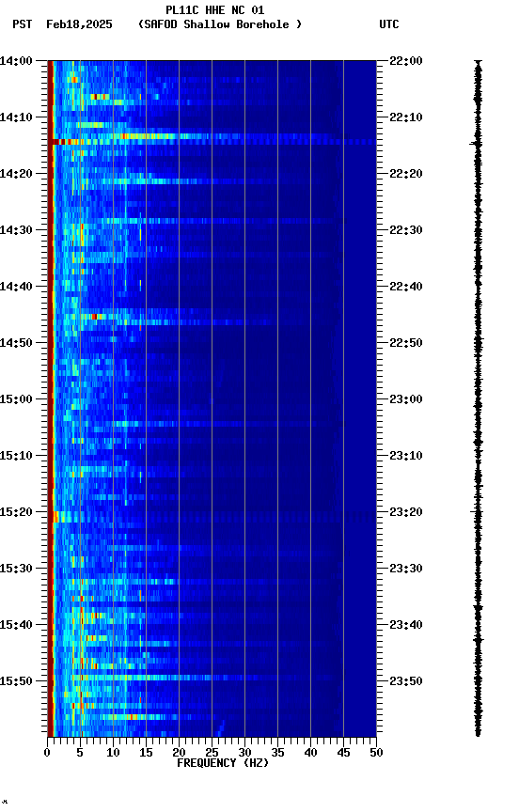Click the 25 Hz frequency tick label

coord(212,753)
